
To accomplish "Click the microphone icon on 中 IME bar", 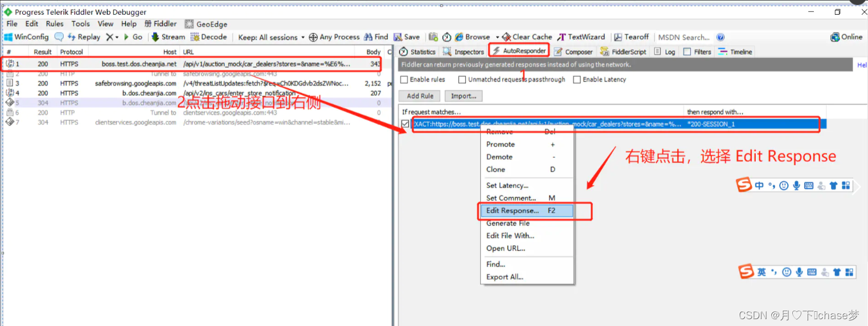I will 797,186.
